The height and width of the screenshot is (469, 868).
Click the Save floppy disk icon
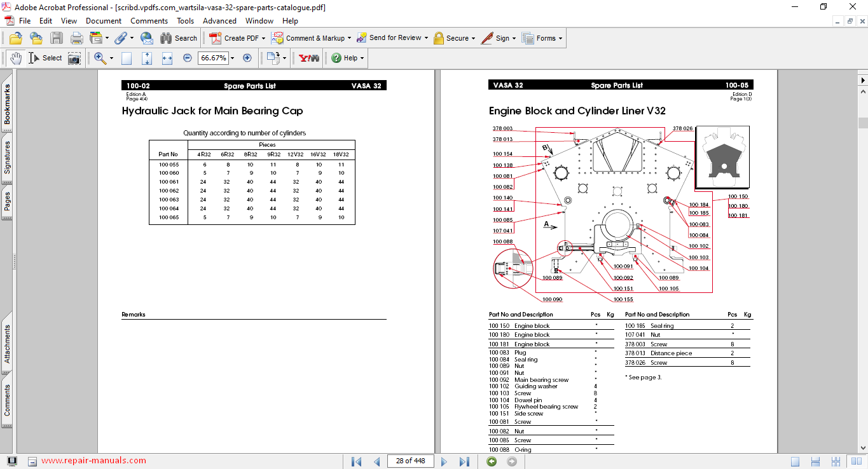57,38
